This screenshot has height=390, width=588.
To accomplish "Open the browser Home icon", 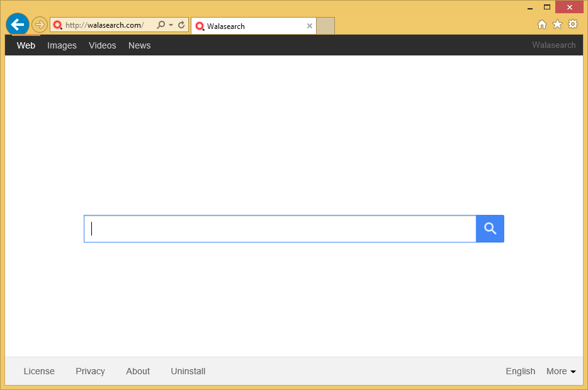I will [541, 25].
